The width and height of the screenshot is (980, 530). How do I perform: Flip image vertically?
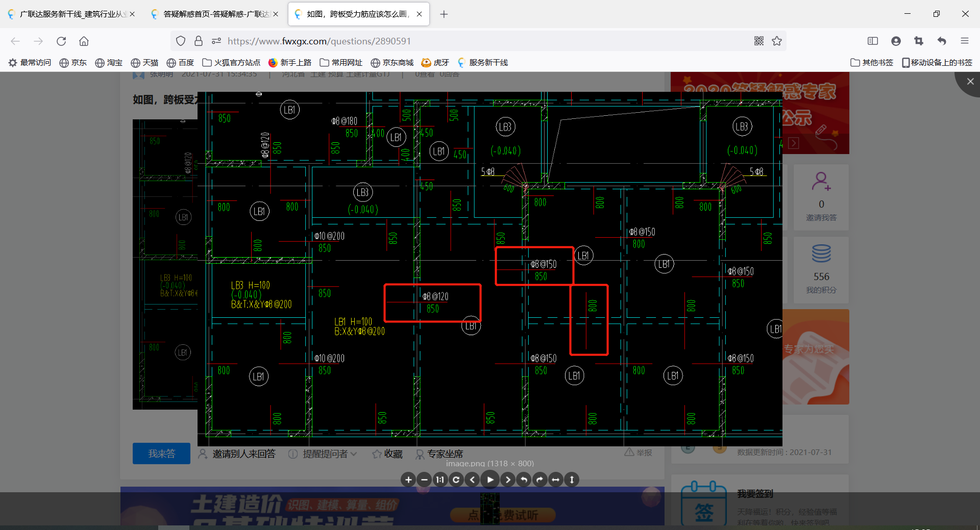point(572,479)
